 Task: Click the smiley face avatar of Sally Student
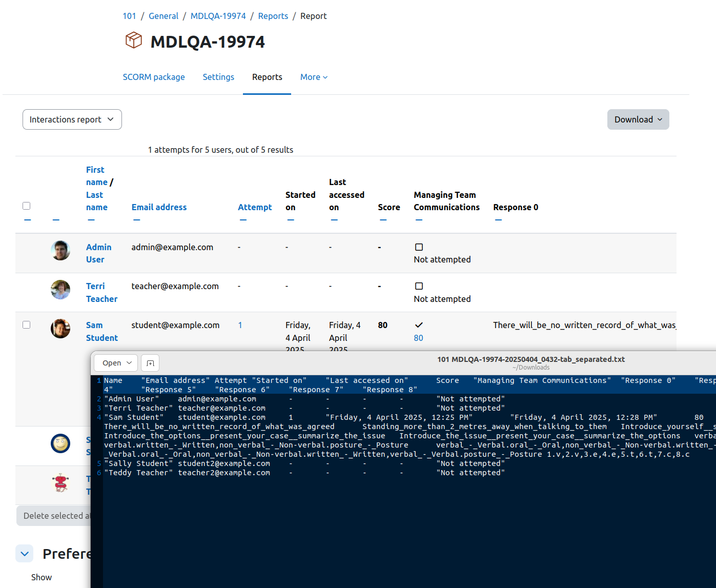pyautogui.click(x=60, y=443)
